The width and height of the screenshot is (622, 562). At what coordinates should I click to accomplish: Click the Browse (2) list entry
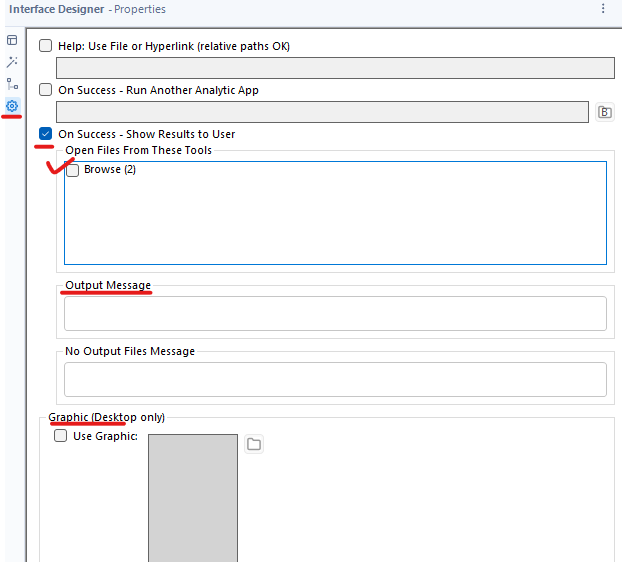pos(110,170)
